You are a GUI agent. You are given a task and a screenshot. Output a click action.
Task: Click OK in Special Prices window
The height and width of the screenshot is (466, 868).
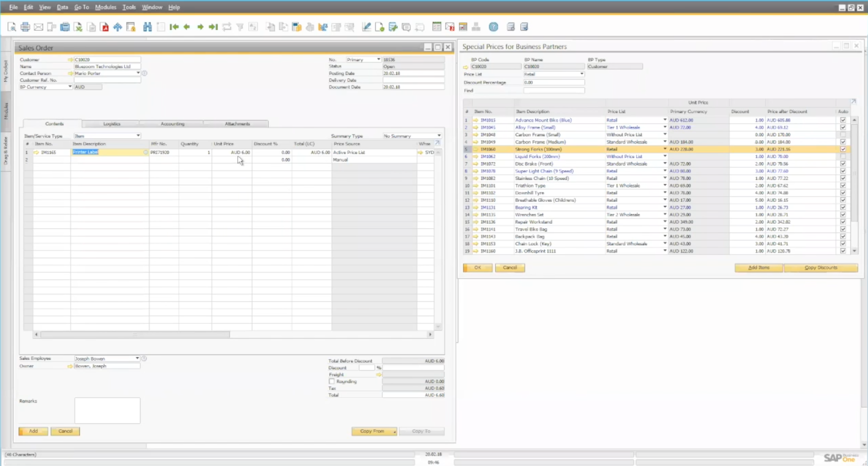(478, 268)
